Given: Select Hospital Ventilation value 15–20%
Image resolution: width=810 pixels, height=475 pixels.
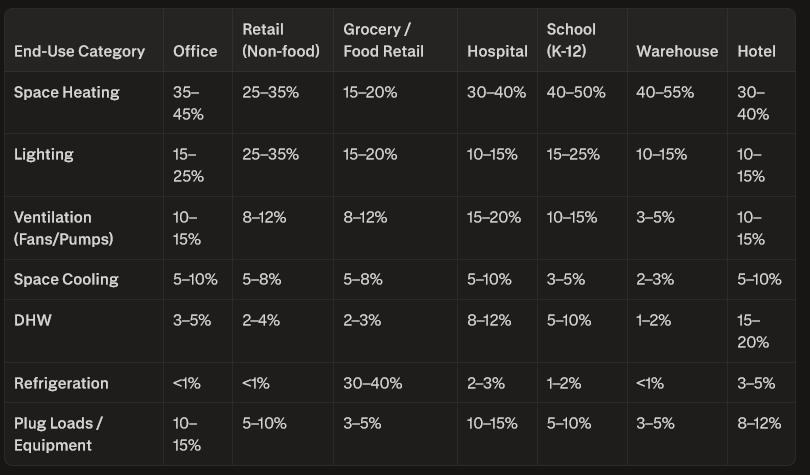Looking at the screenshot, I should click(x=494, y=217).
